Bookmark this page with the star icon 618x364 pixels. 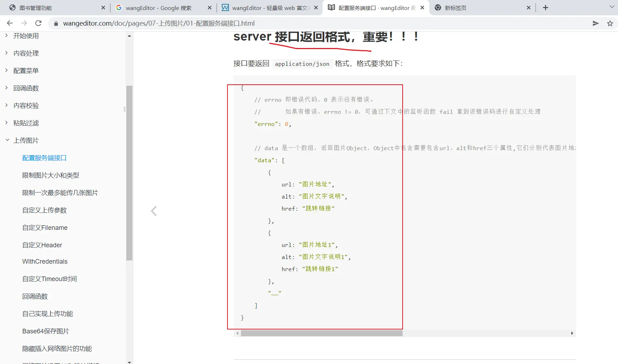[610, 23]
